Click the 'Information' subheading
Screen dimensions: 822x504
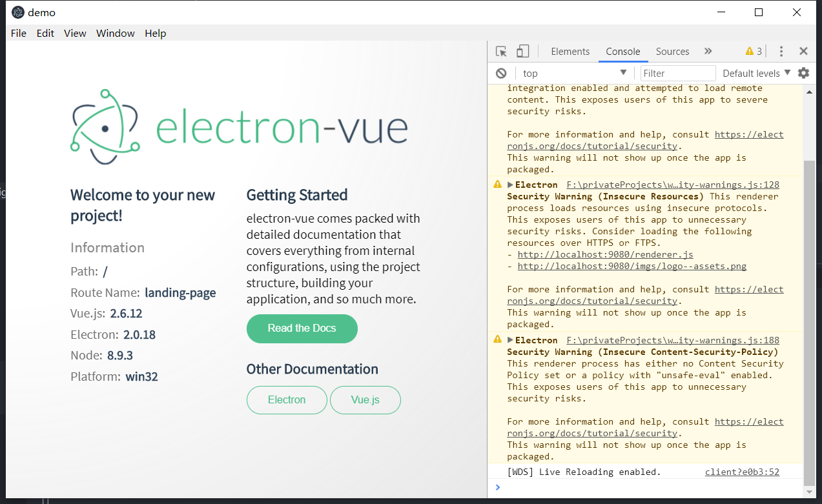[108, 248]
